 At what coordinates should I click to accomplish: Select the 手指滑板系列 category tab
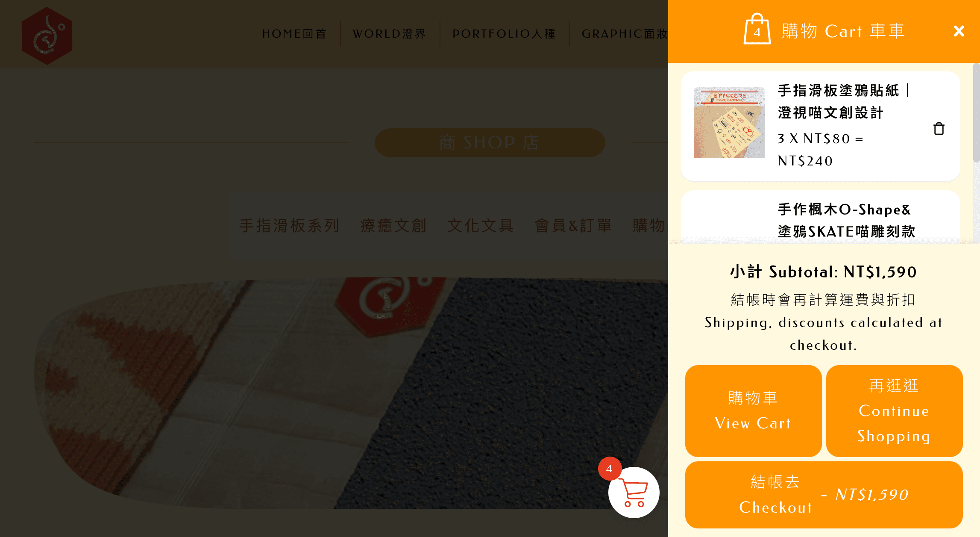(290, 225)
